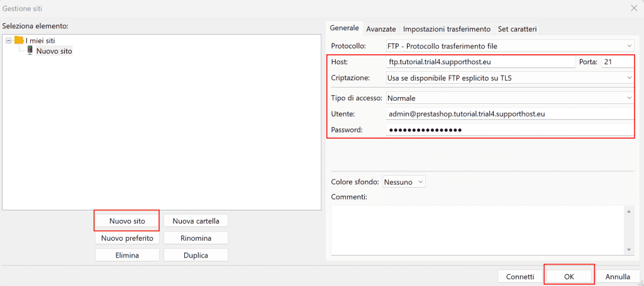
Task: Click the Nuova cartella button
Action: coord(196,221)
